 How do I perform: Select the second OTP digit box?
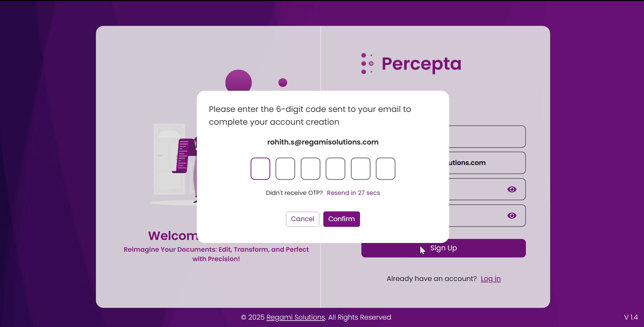(285, 169)
